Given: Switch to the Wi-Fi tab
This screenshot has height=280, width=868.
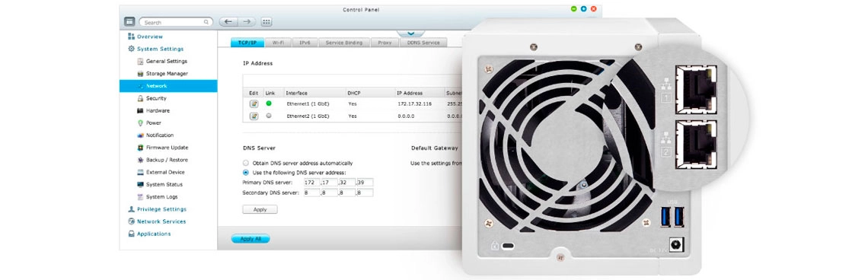Looking at the screenshot, I should 279,43.
